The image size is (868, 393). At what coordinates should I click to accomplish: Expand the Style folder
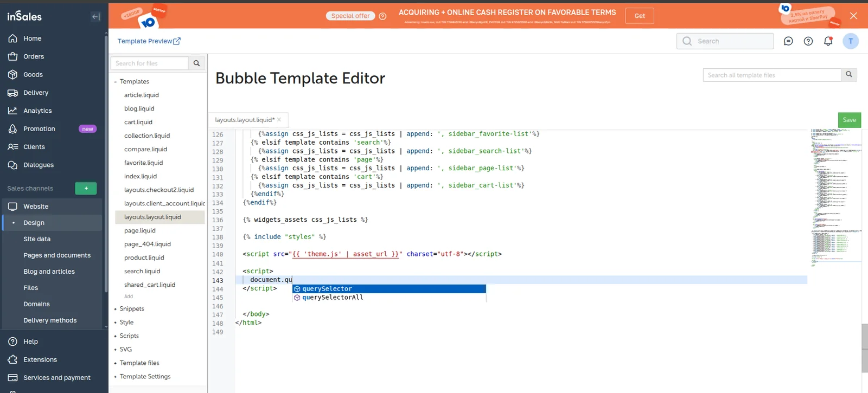(x=116, y=323)
